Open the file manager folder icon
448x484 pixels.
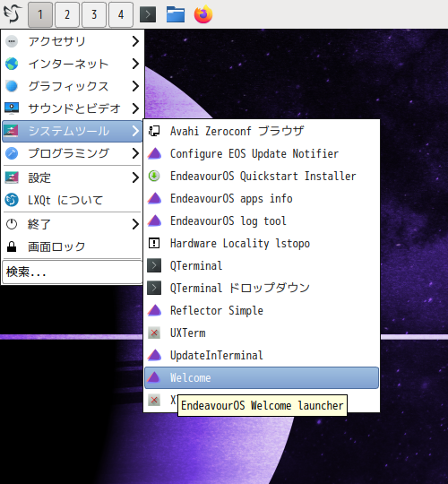coord(176,14)
